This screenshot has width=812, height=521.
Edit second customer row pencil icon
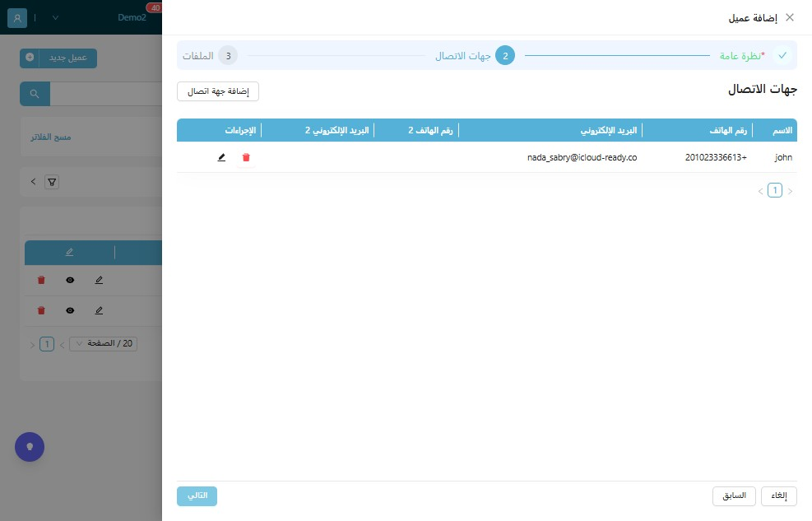pos(99,311)
